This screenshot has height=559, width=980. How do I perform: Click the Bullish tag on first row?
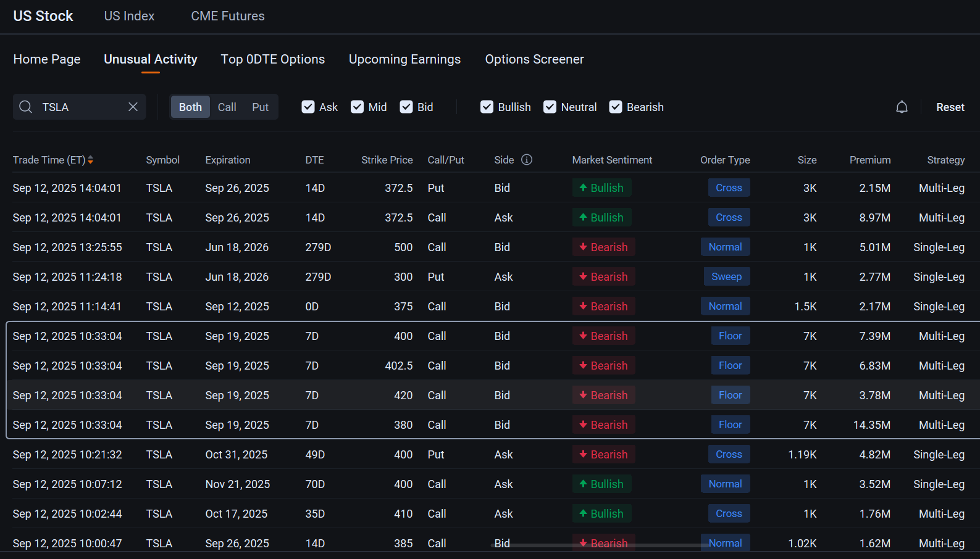point(601,188)
